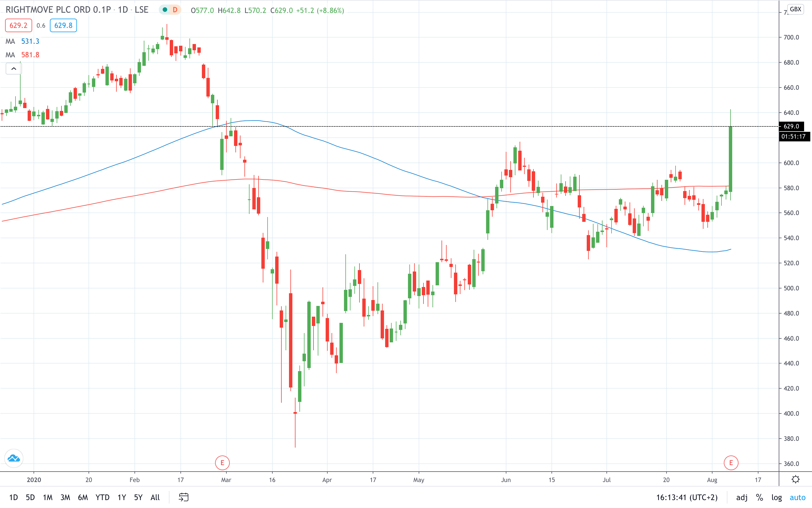
Task: Select the 1Y time range
Action: (122, 498)
